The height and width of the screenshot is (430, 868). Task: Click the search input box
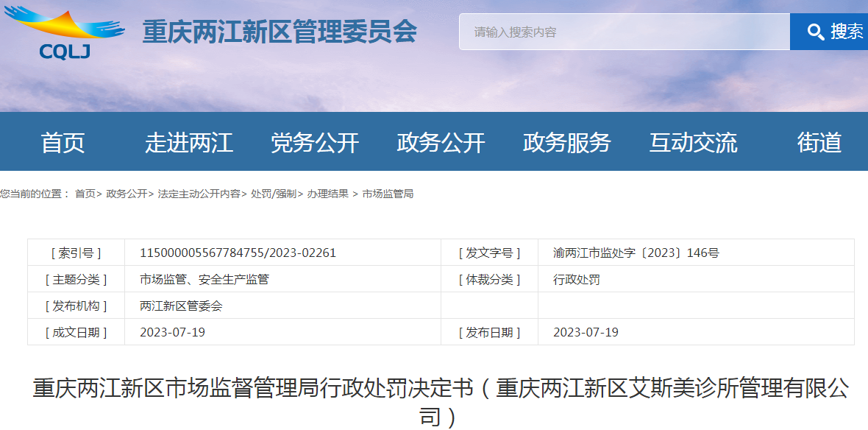pyautogui.click(x=624, y=32)
